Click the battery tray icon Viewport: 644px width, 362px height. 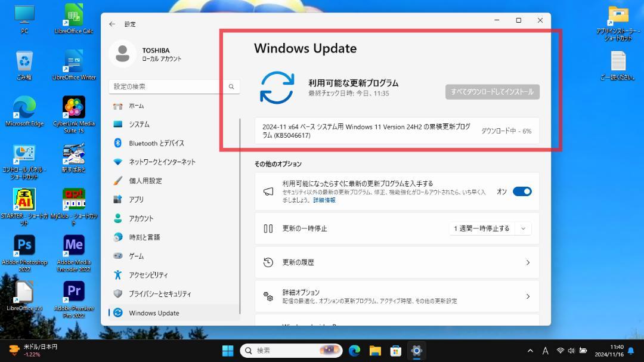(583, 351)
